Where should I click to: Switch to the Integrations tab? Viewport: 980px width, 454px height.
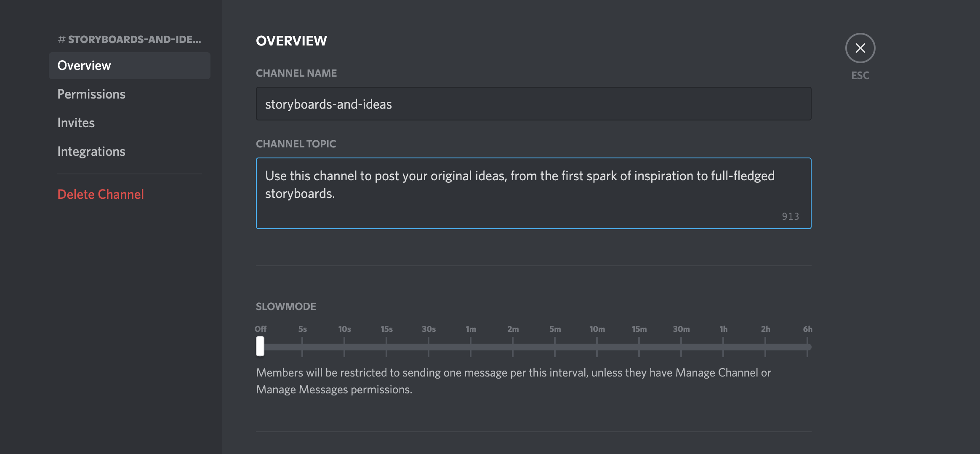[x=91, y=152]
